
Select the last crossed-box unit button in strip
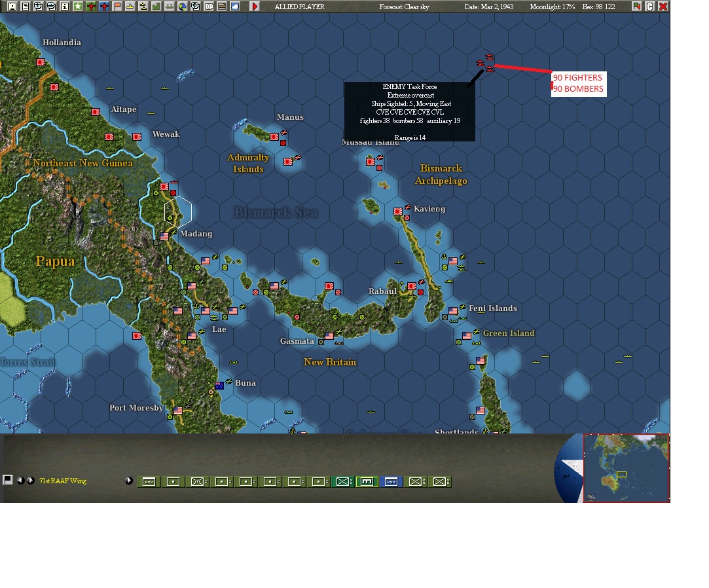441,482
